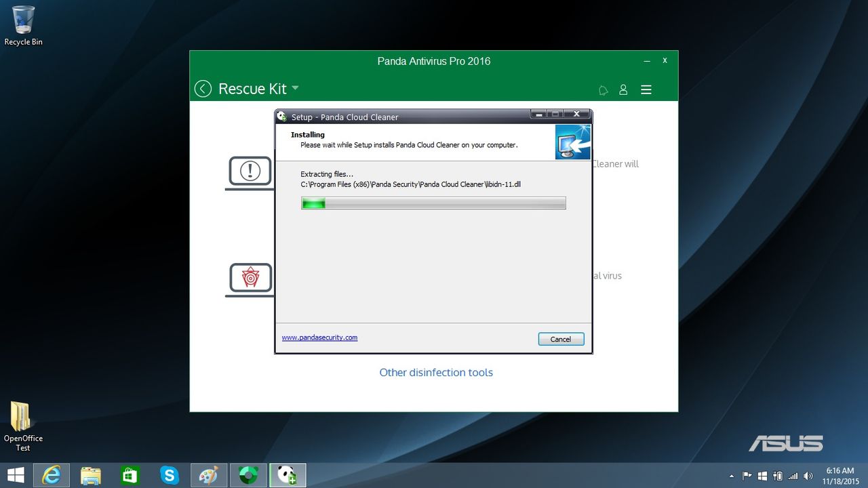
Task: Cancel the Panda Cloud Cleaner installation
Action: coord(561,339)
